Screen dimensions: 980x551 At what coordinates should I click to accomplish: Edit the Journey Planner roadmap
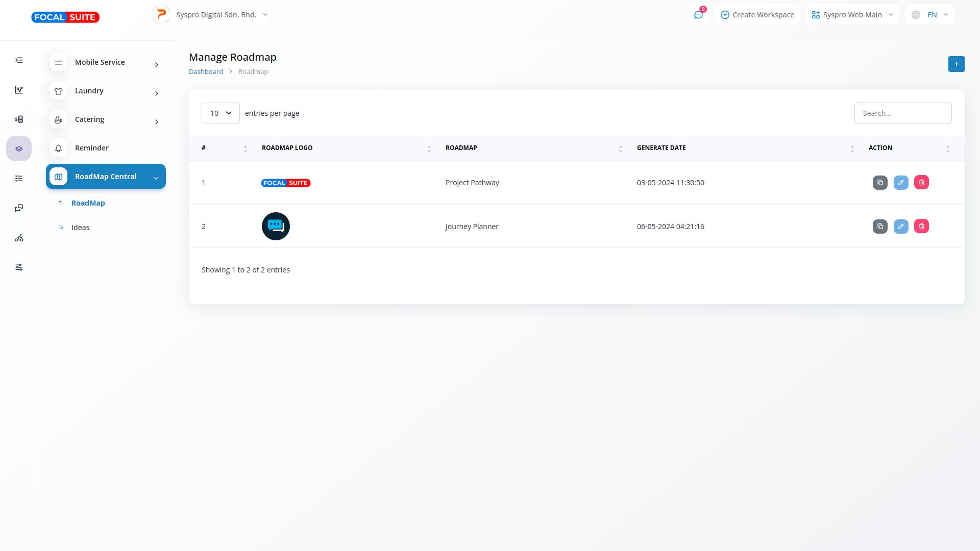tap(901, 227)
